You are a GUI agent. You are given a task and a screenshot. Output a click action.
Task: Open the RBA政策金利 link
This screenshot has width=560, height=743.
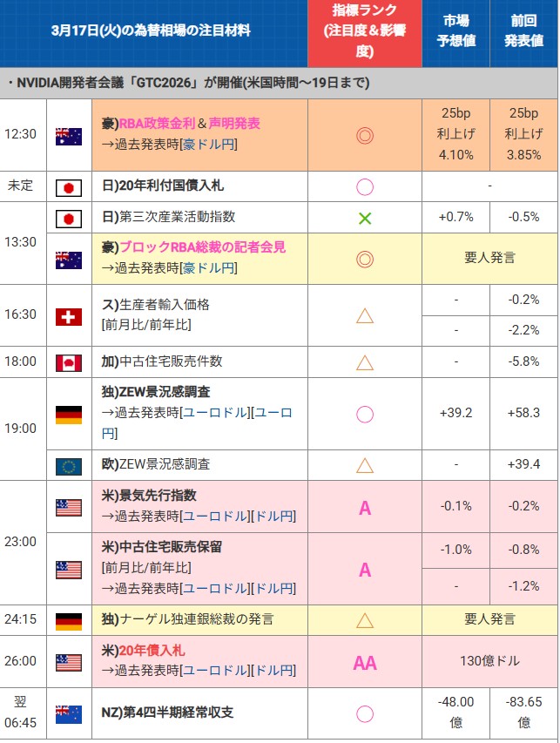tap(155, 124)
